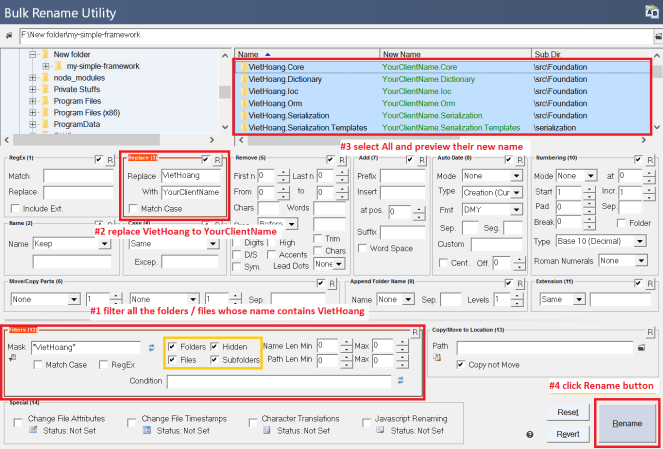Viewport: 663px width, 449px height.
Task: Click the Change File Attributes status icon
Action: [33, 430]
